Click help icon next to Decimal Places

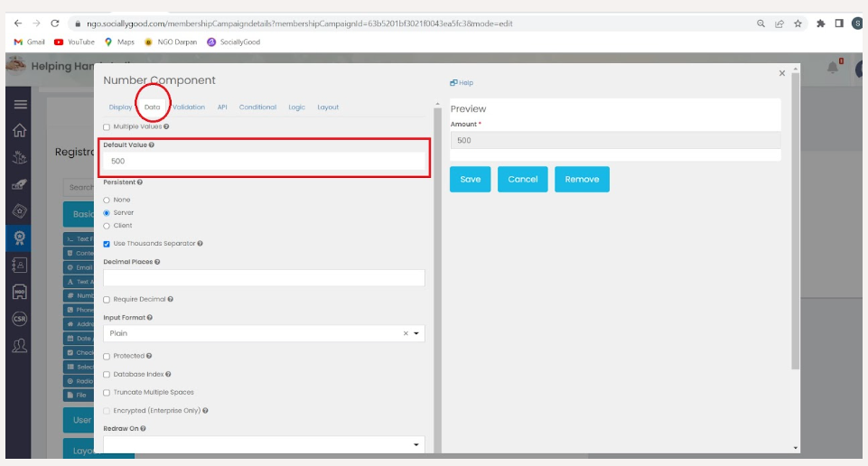click(157, 262)
